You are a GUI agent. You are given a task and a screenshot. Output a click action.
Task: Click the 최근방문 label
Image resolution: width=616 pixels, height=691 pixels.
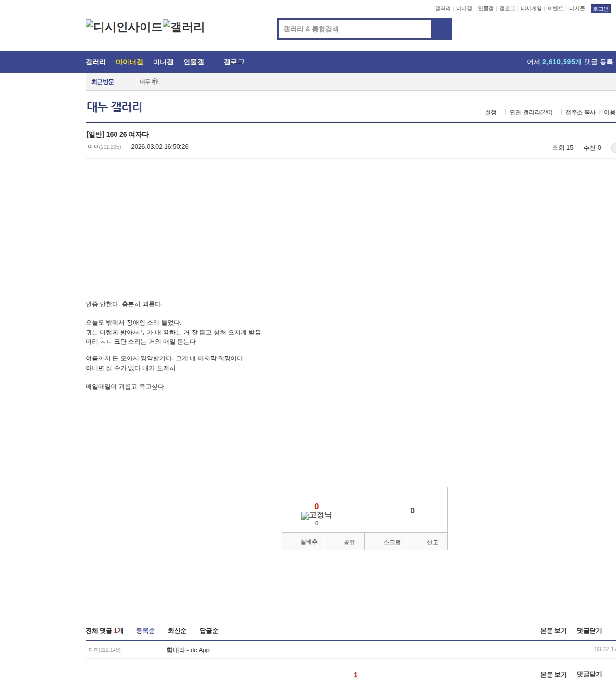pyautogui.click(x=103, y=82)
